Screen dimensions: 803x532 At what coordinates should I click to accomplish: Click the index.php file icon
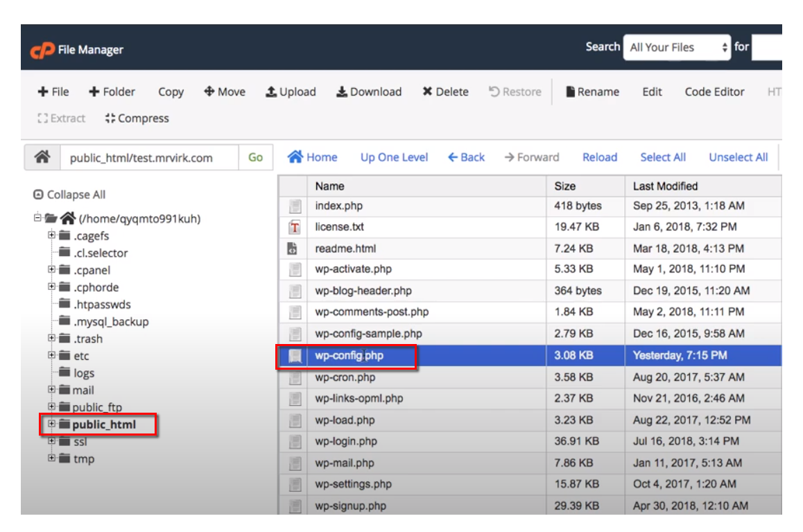pos(295,206)
